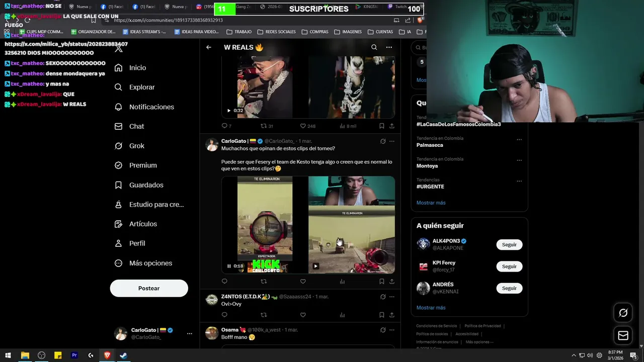Open the #LaCasaDeLosFamososColombia3 trend

458,124
